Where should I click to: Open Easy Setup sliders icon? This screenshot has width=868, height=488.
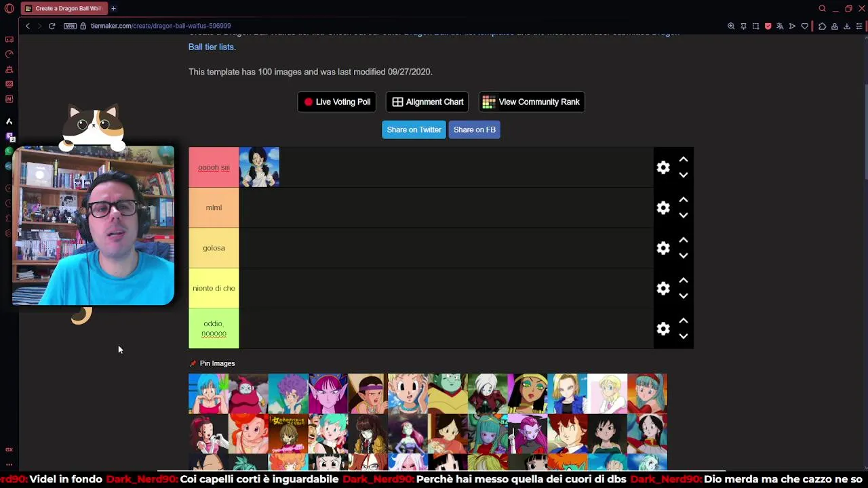pyautogui.click(x=859, y=26)
